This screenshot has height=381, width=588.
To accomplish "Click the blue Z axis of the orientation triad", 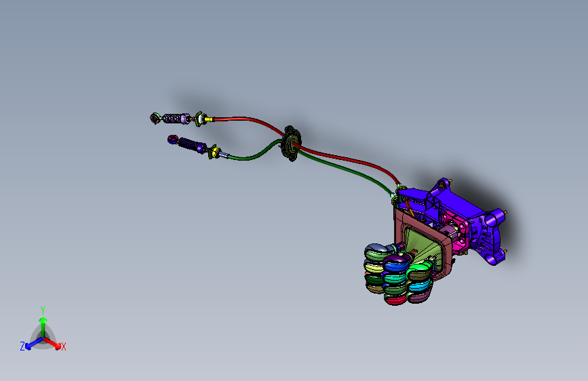I will pos(34,344).
